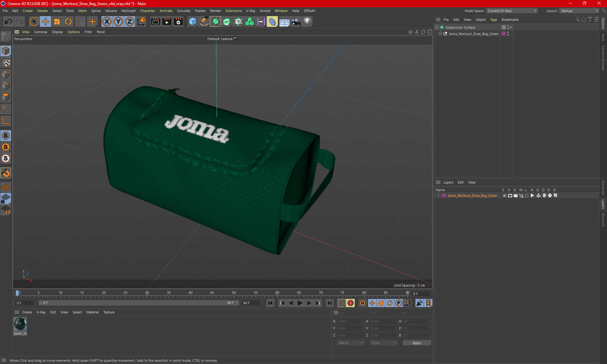Add a Cube primitive object
Viewport: 607px width, 364px height.
coord(193,21)
